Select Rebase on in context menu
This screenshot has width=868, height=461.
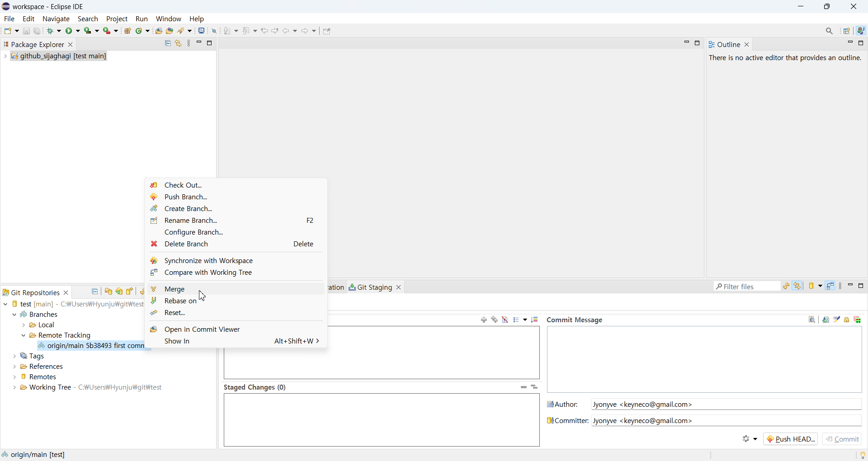point(236,301)
